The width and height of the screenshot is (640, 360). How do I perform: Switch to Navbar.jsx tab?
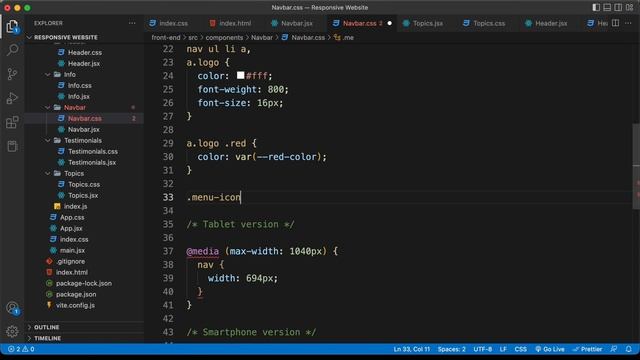tap(297, 23)
